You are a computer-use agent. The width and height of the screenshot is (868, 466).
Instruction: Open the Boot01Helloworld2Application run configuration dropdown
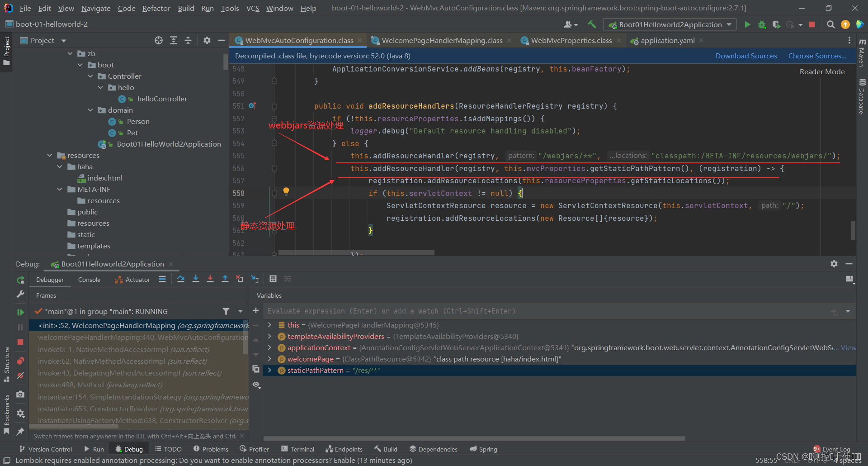[x=669, y=24]
